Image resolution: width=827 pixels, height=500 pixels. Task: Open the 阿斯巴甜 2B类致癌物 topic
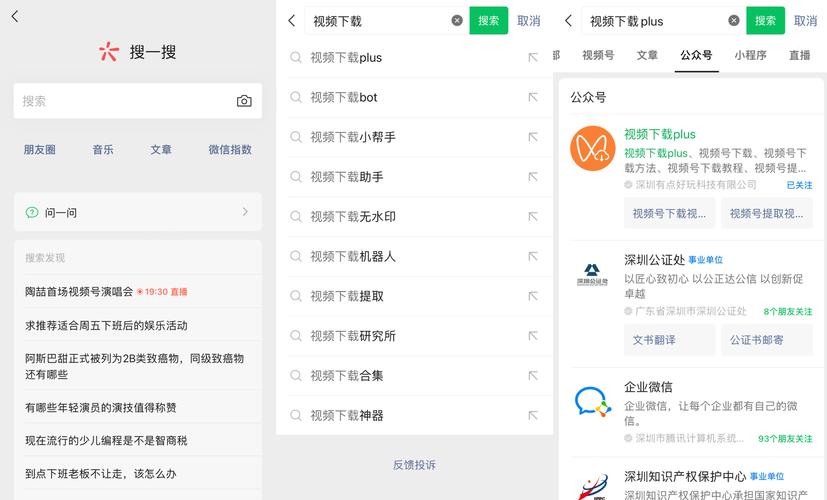[x=138, y=366]
